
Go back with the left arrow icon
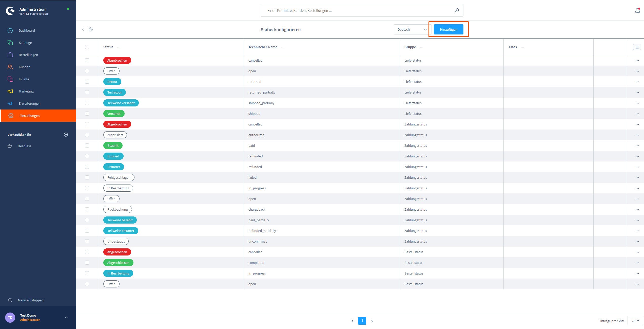(x=83, y=29)
